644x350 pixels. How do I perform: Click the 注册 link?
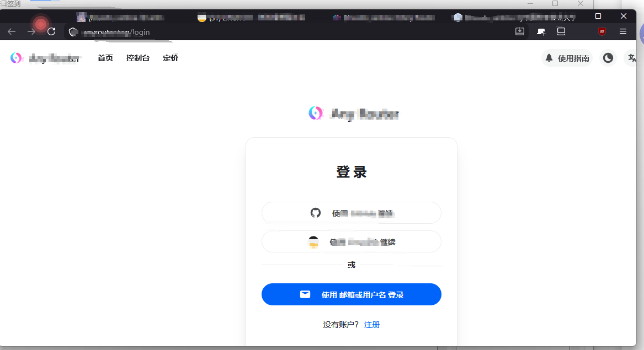coord(372,325)
